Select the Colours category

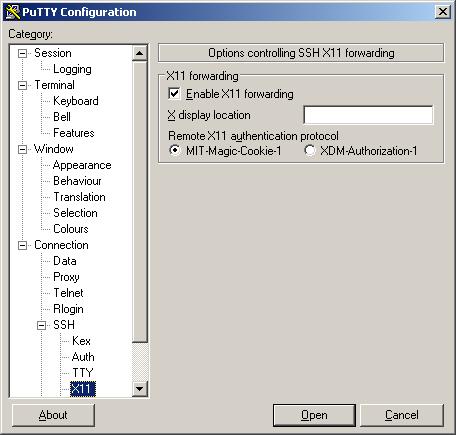[71, 229]
